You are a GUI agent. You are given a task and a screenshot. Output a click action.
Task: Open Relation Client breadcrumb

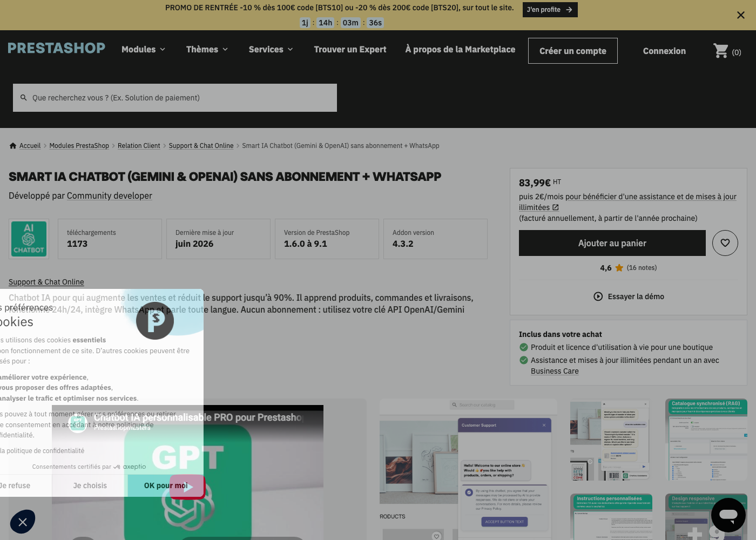(139, 146)
